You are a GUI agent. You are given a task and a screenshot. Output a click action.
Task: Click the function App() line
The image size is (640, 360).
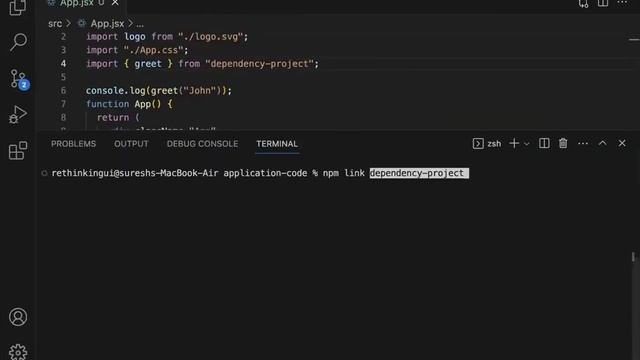click(x=129, y=104)
